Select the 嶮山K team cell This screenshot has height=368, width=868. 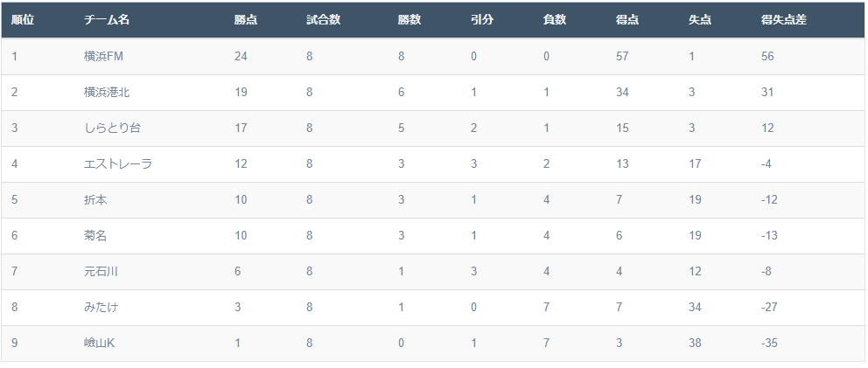tap(99, 343)
